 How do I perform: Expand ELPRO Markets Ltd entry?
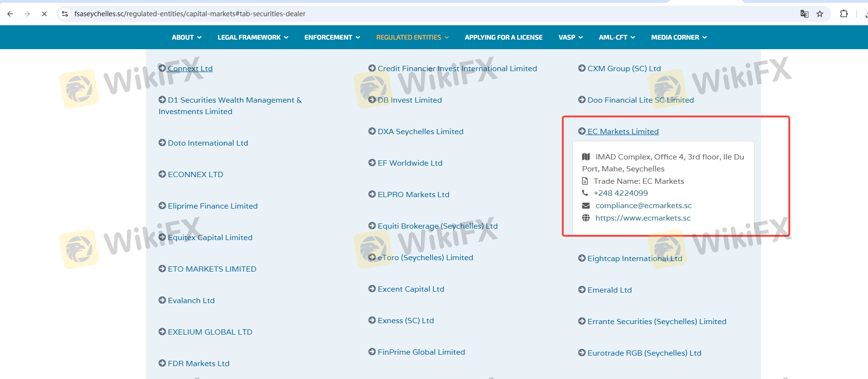[409, 194]
